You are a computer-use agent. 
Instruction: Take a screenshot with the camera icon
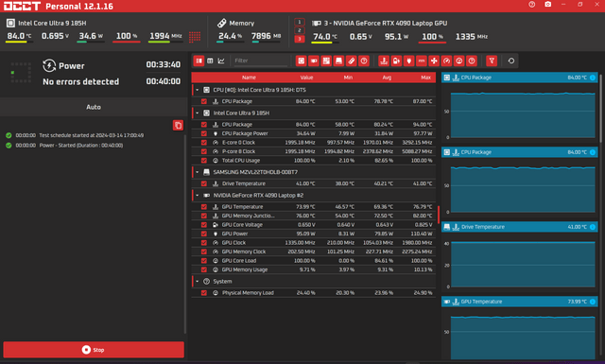pos(548,5)
